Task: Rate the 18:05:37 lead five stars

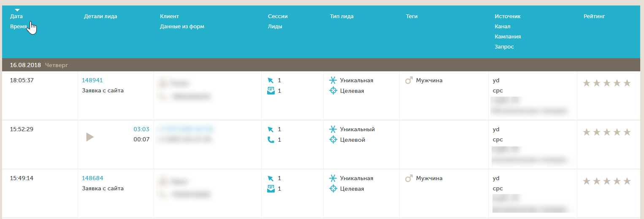Action: click(627, 83)
